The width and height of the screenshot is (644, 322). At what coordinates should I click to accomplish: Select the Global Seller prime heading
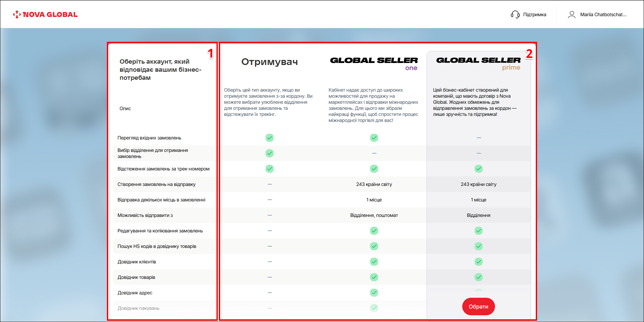(478, 63)
